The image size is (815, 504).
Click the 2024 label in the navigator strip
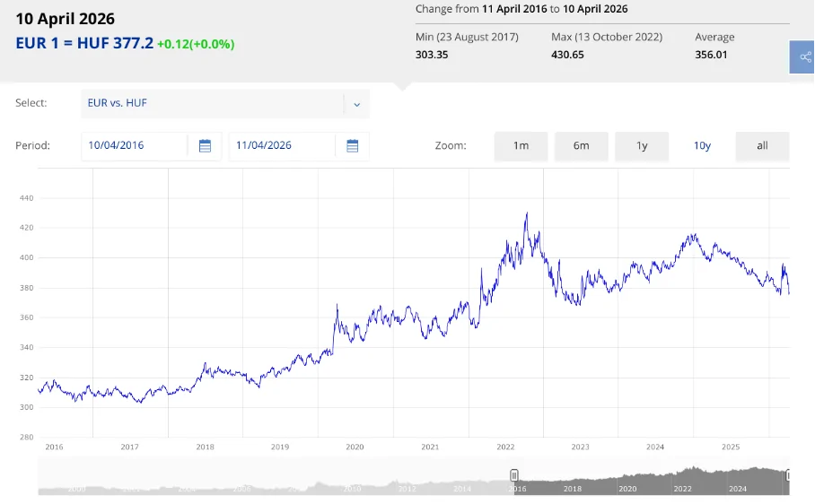[738, 489]
